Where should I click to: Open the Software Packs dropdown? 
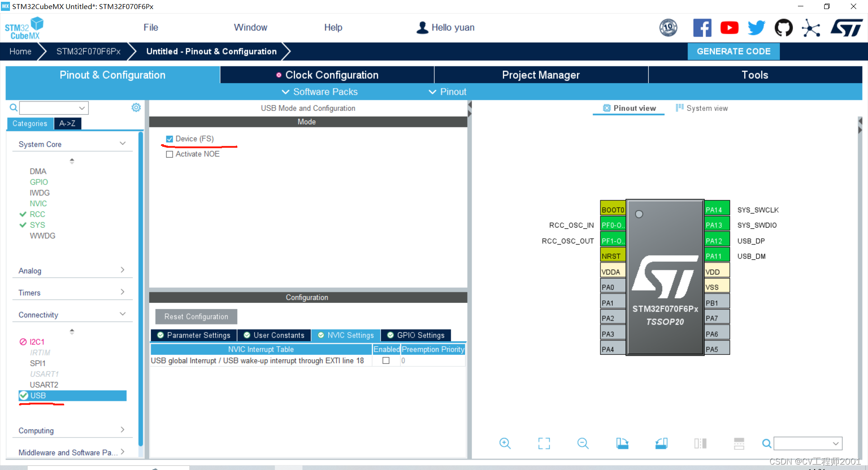tap(320, 92)
